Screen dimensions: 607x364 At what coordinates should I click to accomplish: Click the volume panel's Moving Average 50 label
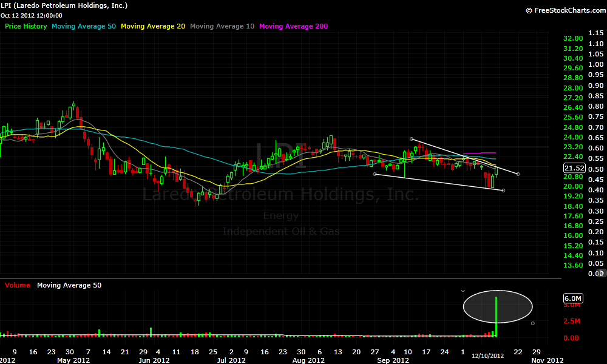coord(69,285)
